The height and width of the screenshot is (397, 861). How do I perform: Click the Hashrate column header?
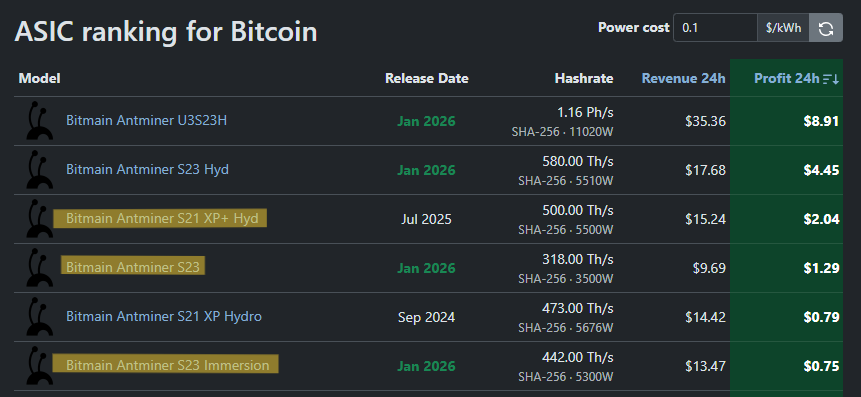(x=584, y=79)
